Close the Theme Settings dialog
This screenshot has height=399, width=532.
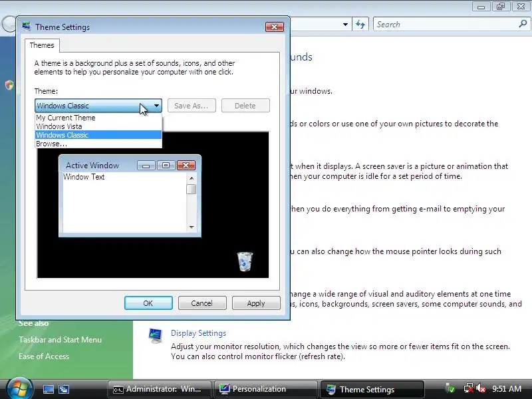tap(275, 27)
